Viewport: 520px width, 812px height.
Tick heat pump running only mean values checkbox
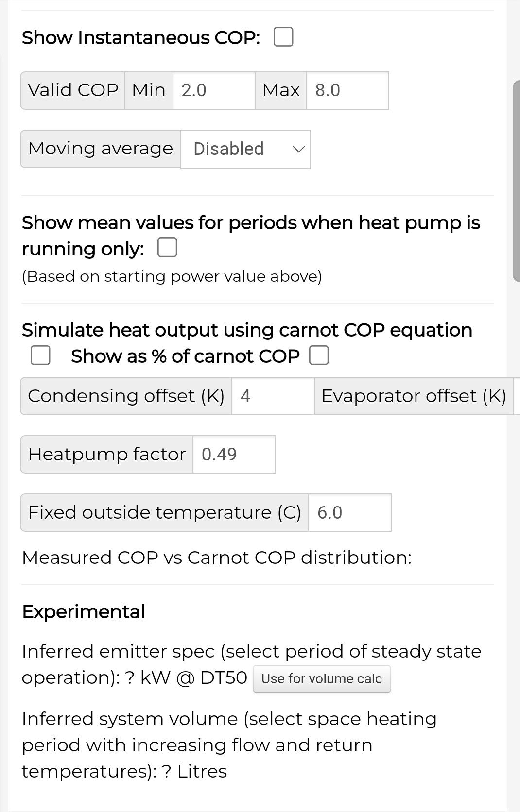tap(167, 248)
